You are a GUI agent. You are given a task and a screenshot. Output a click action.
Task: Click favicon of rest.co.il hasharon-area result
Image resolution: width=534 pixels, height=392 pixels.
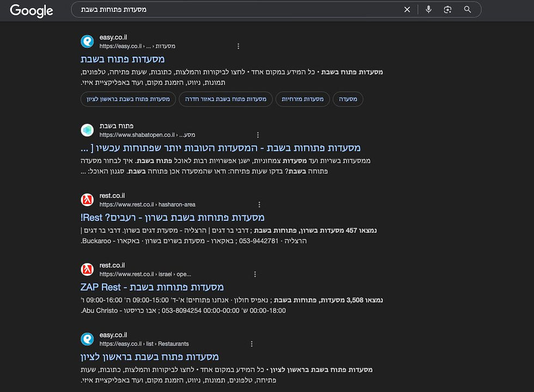pos(87,200)
